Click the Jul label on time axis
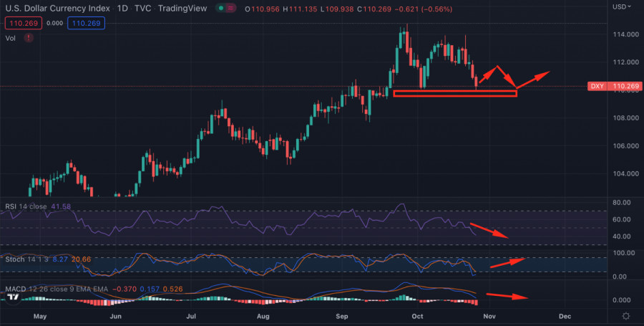 pos(190,317)
